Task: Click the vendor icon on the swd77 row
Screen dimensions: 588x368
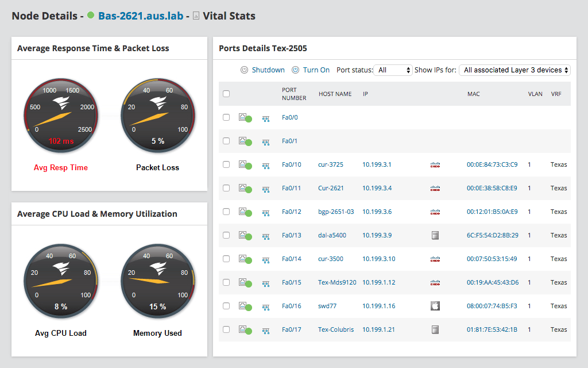Action: (x=435, y=305)
